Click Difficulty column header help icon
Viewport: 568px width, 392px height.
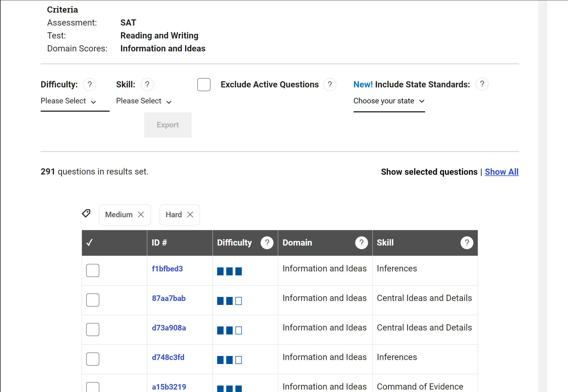click(x=267, y=243)
